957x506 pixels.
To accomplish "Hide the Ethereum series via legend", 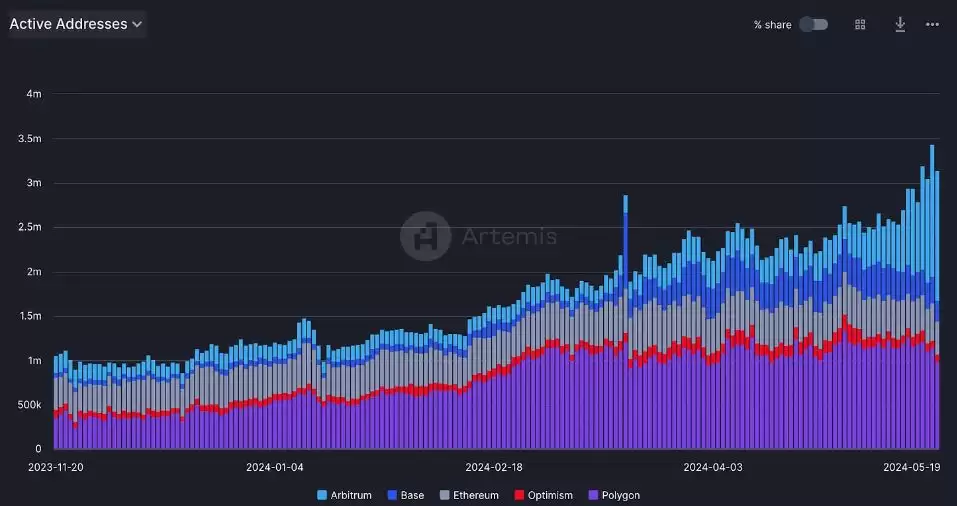I will tap(469, 495).
